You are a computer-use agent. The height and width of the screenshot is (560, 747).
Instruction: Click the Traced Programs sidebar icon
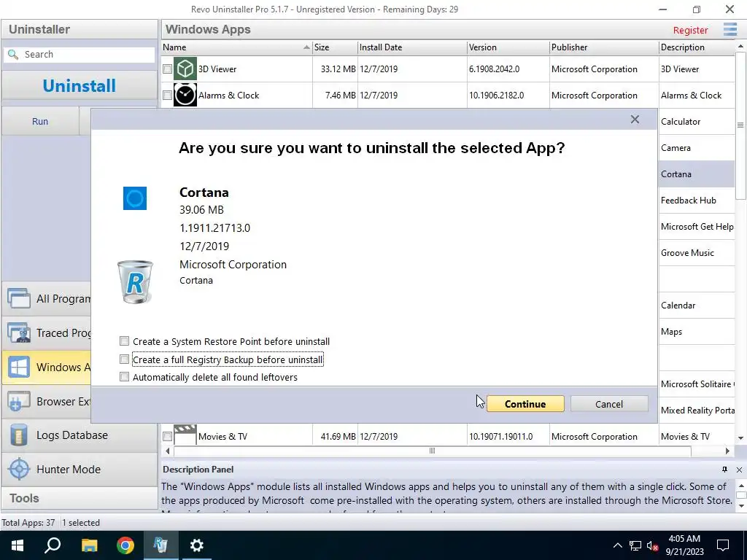click(x=19, y=332)
